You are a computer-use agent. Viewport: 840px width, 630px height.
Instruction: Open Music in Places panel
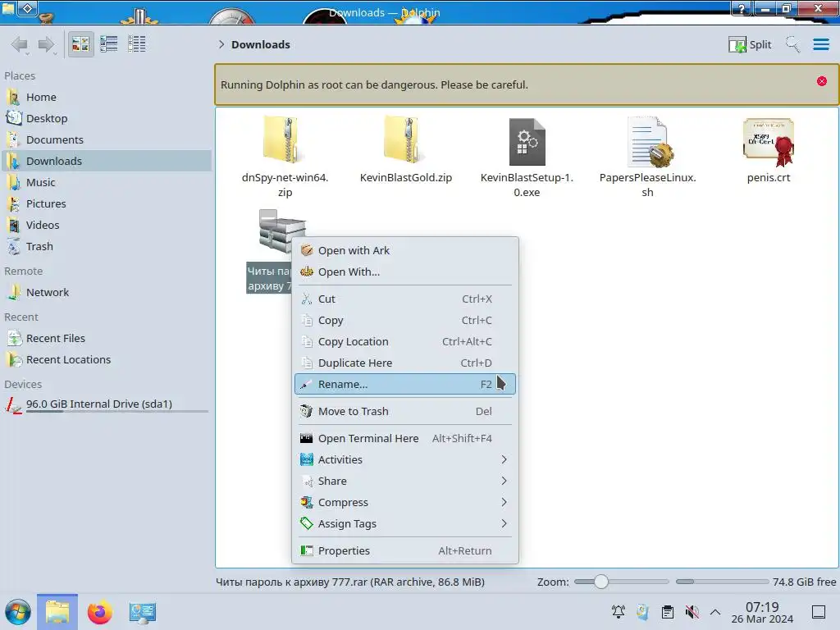coord(106,183)
